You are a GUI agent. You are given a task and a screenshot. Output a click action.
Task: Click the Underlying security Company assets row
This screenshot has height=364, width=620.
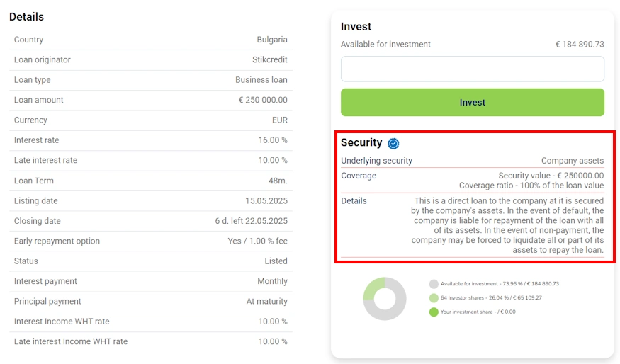pos(473,161)
